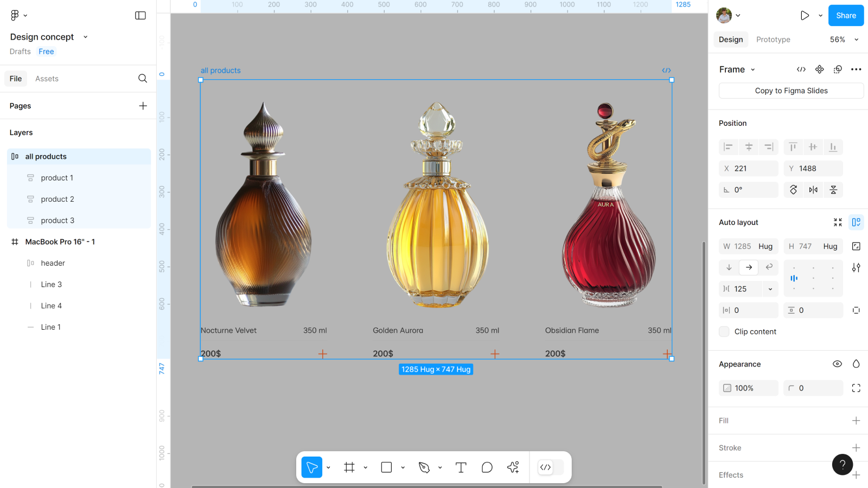Screen dimensions: 868x488
Task: Select the Pen tool
Action: point(424,467)
